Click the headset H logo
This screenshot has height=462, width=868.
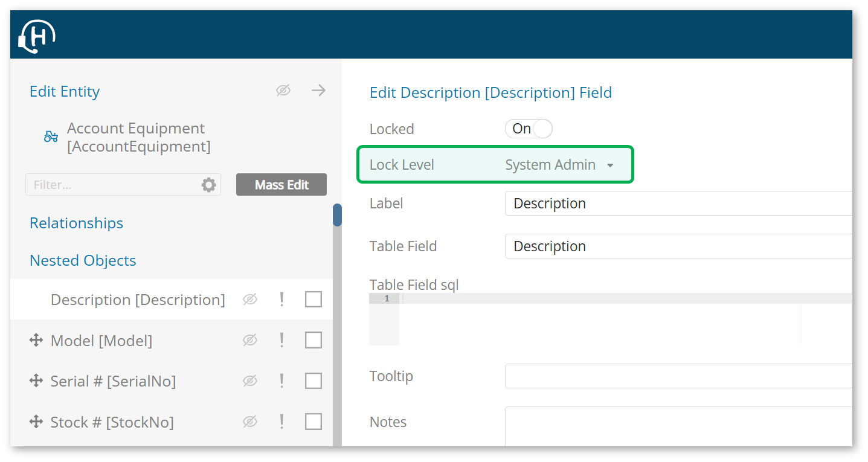tap(37, 36)
